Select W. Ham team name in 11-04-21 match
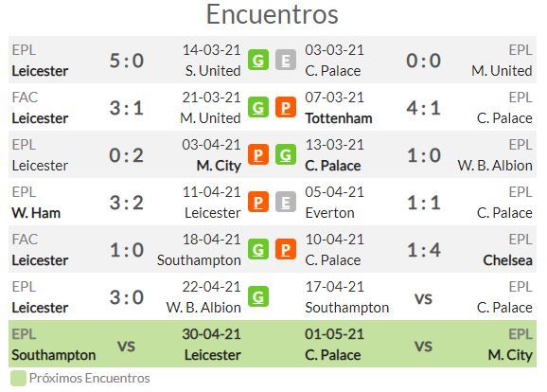 tap(36, 213)
